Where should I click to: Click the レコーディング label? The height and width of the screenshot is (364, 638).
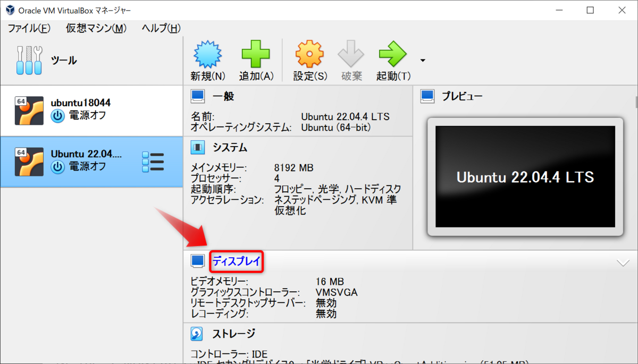[220, 314]
